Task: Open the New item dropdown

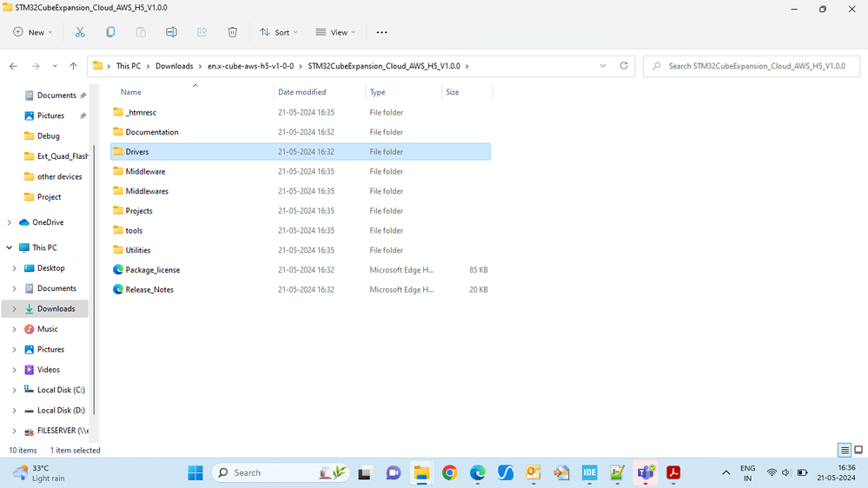Action: point(33,32)
